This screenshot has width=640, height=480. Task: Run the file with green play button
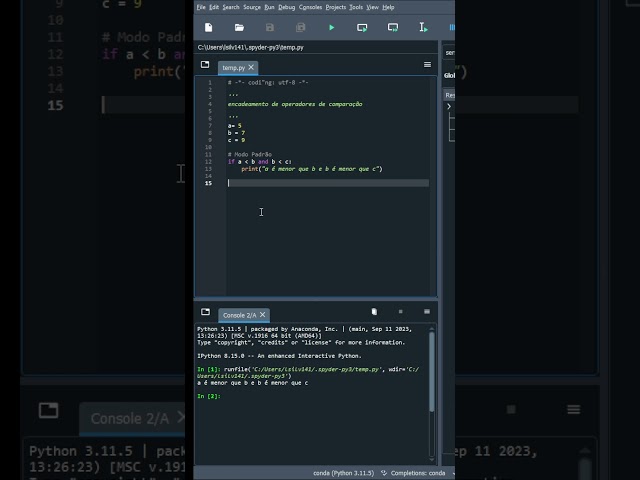click(x=331, y=27)
